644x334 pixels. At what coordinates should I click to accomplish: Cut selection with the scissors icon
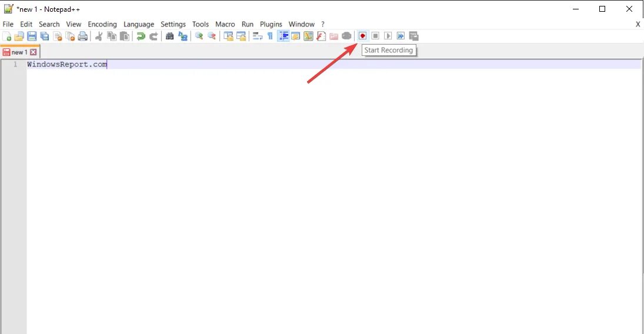point(99,36)
